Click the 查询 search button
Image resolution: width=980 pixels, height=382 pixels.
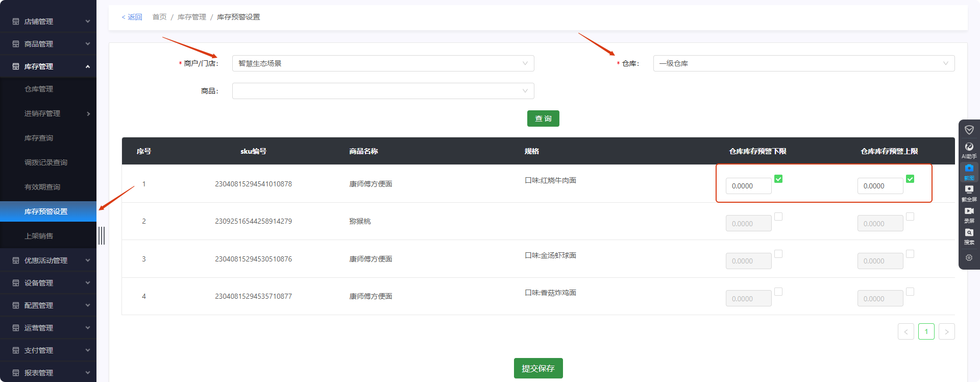click(543, 118)
